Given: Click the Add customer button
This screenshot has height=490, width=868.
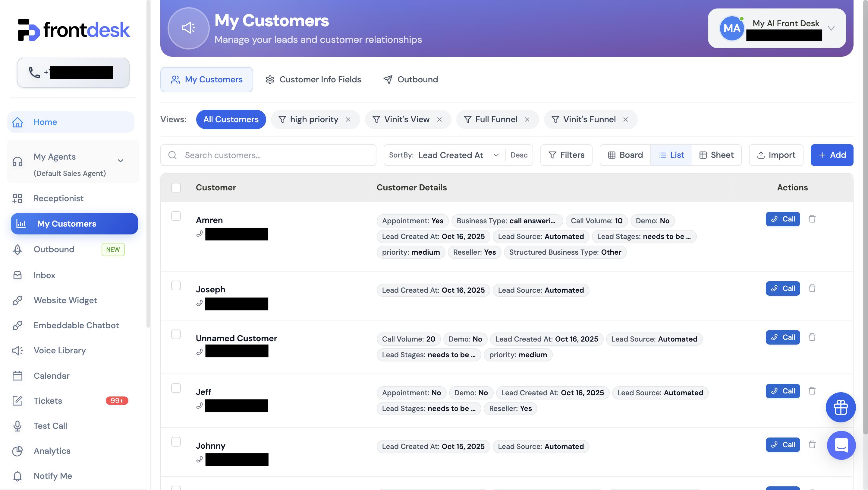Looking at the screenshot, I should click(832, 155).
